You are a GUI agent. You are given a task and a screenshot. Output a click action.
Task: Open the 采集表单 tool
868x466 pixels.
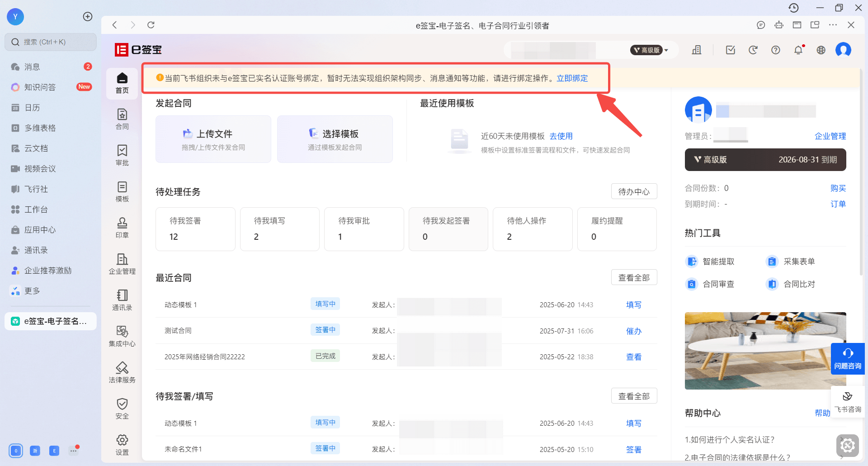point(791,262)
